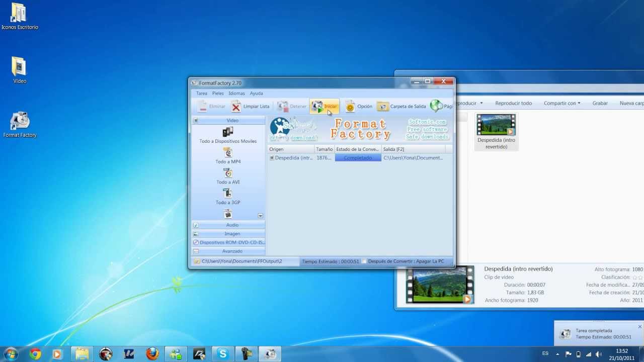Open the Tarea menu
The image size is (644, 362).
[x=201, y=94]
